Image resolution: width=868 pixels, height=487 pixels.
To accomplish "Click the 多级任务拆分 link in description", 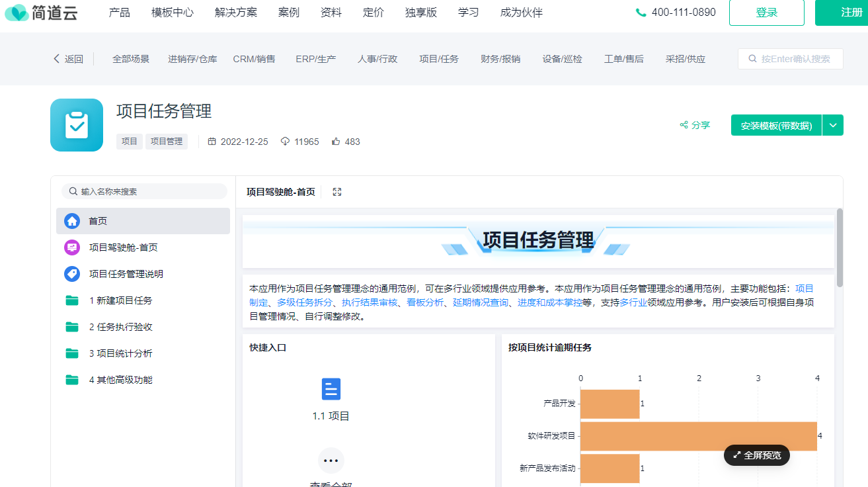I will point(305,302).
